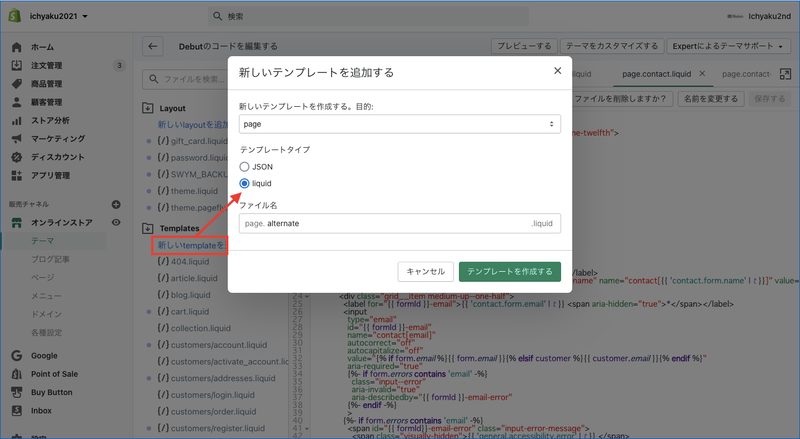Viewport: 800px width, 439px height.
Task: Open Point of Sale bag icon
Action: 16,374
